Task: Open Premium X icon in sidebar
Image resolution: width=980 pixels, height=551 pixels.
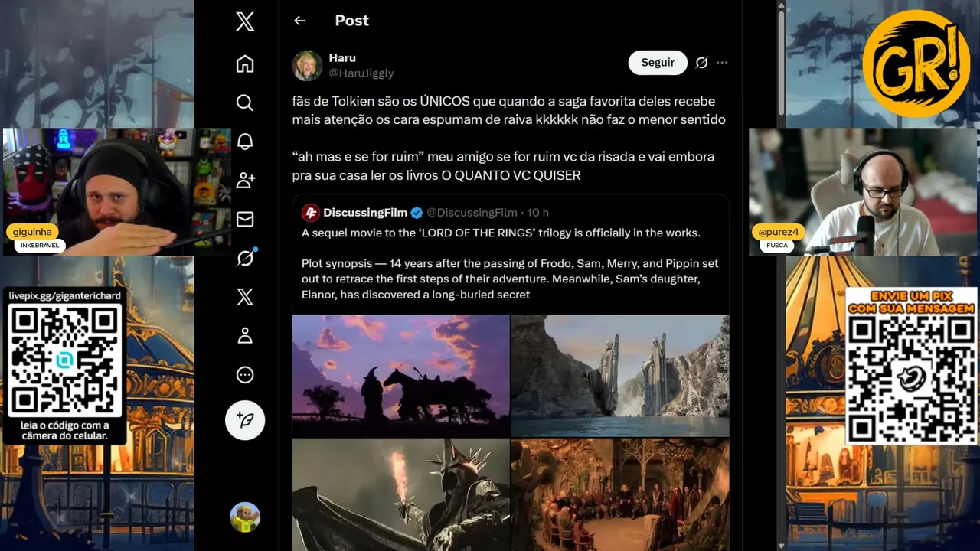Action: 245,297
